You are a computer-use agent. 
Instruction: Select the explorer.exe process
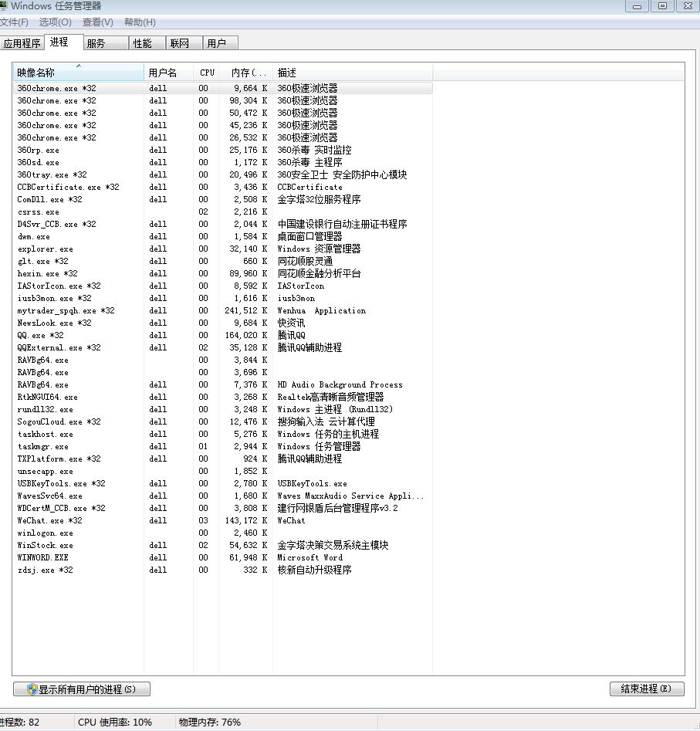click(x=223, y=249)
